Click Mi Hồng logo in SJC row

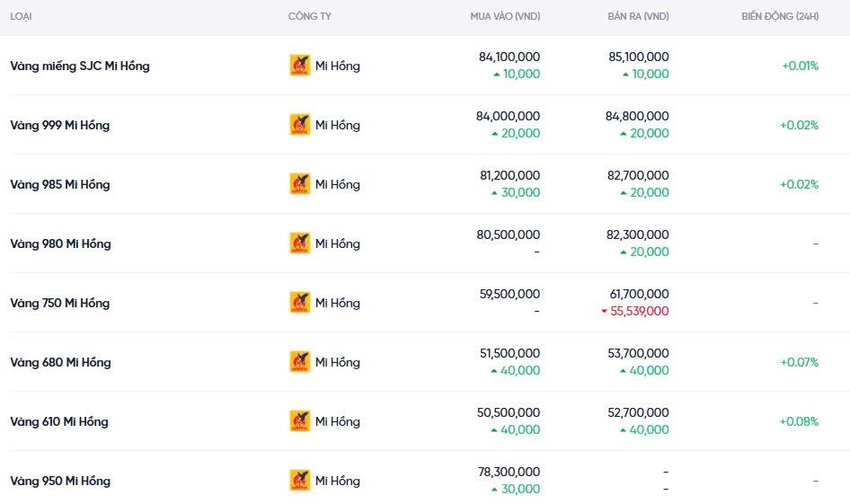click(x=299, y=66)
